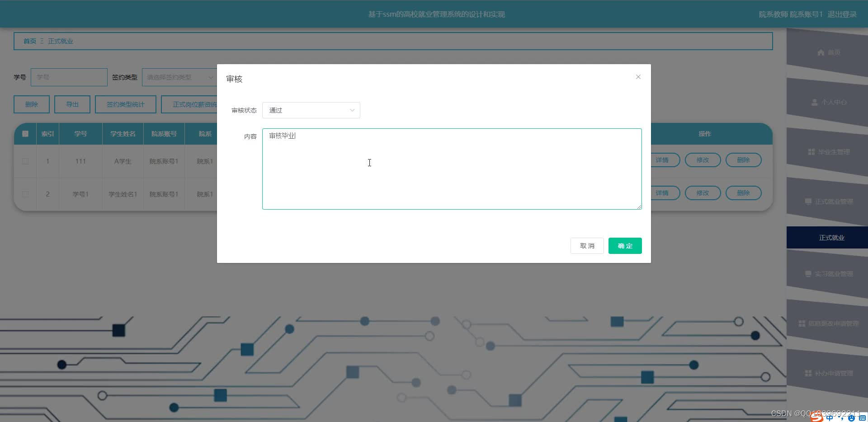Click the 正式就业 breadcrumb text
868x422 pixels.
(61, 41)
